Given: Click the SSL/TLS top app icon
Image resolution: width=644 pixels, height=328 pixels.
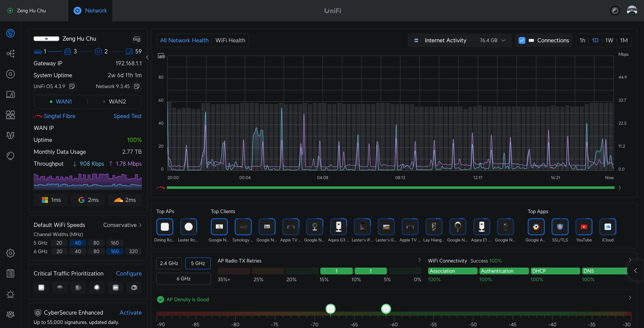Looking at the screenshot, I should click(560, 227).
